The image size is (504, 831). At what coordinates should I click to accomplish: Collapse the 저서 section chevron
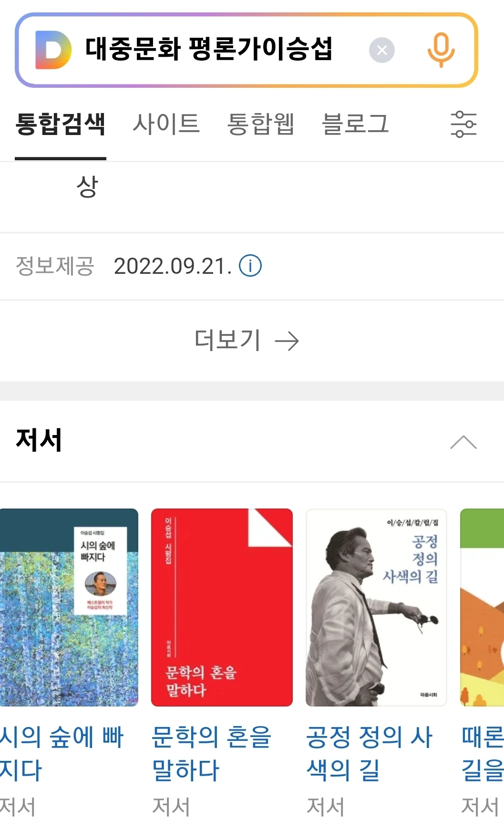point(463,442)
